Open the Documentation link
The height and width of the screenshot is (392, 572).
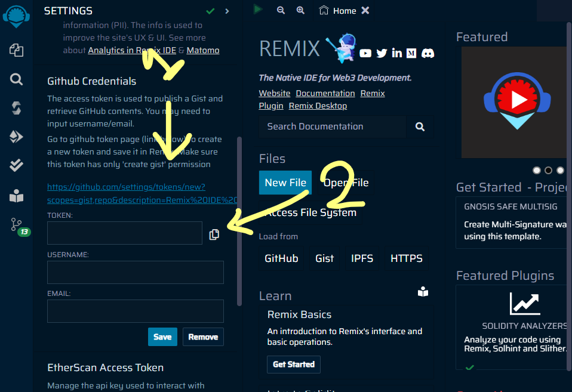(325, 93)
